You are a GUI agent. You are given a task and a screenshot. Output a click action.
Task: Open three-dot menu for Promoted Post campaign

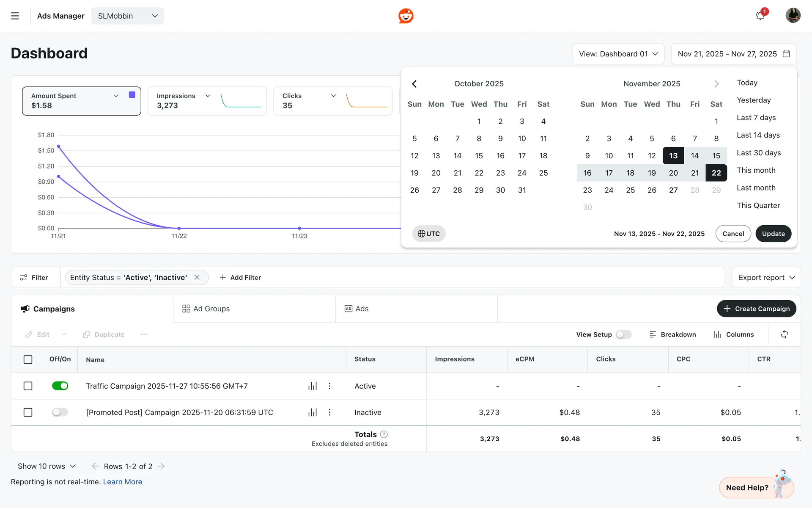(330, 412)
